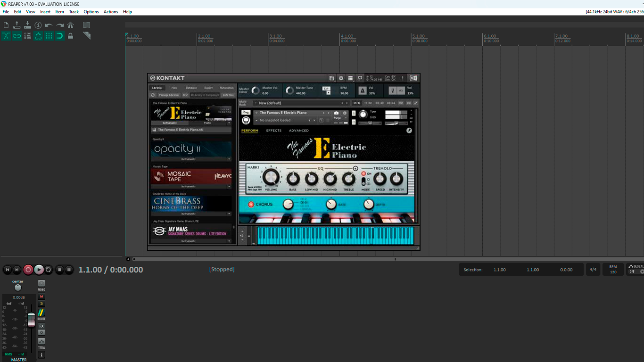Open the Purge dropdown in instrument header
Screen dimensions: 644x362
pos(340,118)
